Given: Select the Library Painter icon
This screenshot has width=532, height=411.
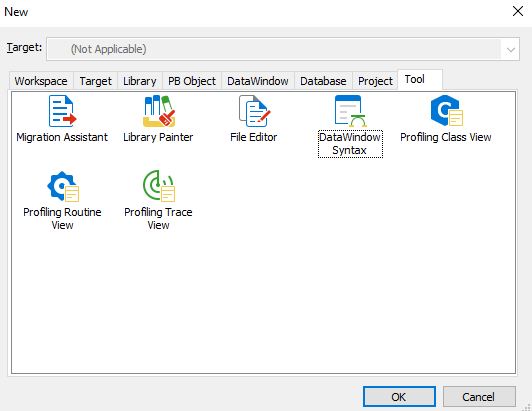Looking at the screenshot, I should coord(159,111).
